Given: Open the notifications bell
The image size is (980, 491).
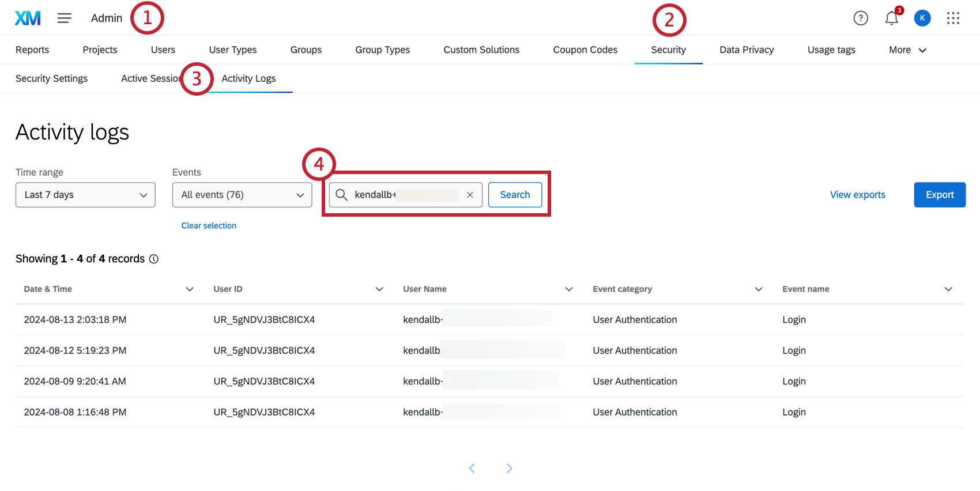Looking at the screenshot, I should point(891,18).
